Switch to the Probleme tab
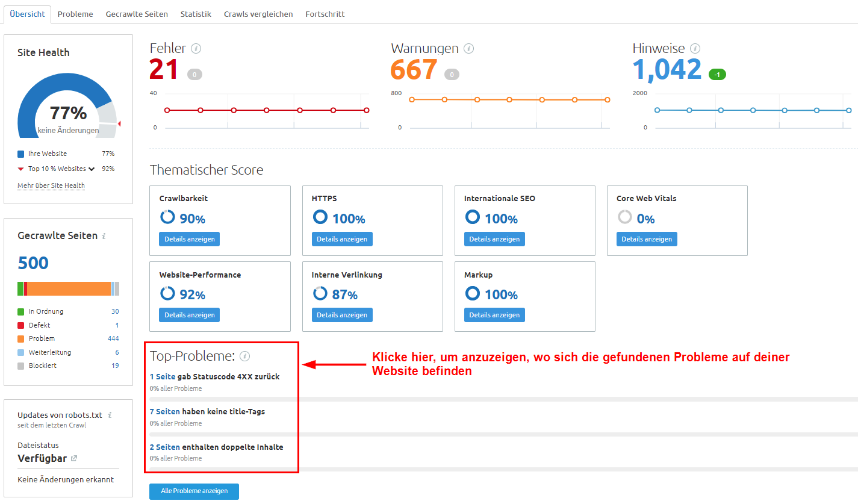 click(75, 14)
